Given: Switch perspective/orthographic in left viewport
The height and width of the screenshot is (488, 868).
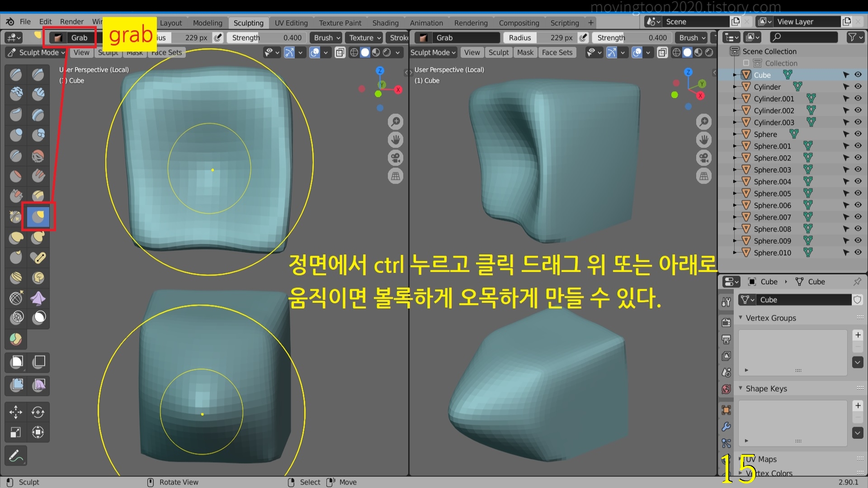Looking at the screenshot, I should coord(396,176).
